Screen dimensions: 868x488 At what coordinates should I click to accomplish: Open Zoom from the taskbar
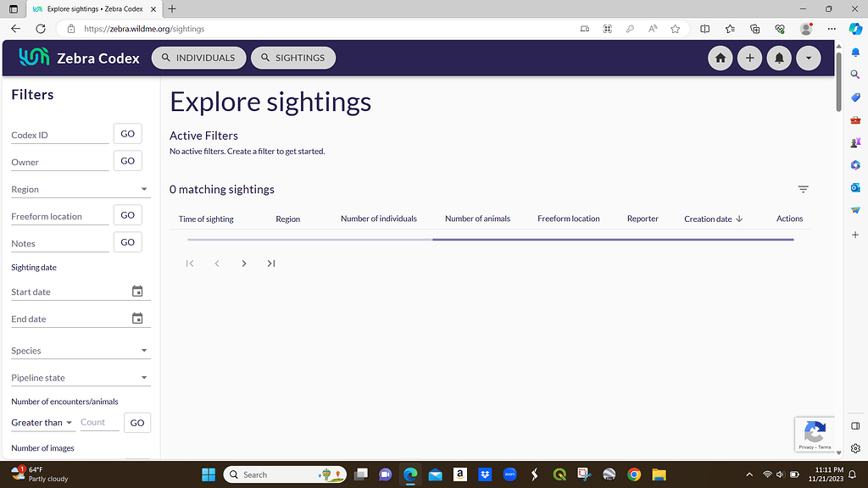pos(509,474)
